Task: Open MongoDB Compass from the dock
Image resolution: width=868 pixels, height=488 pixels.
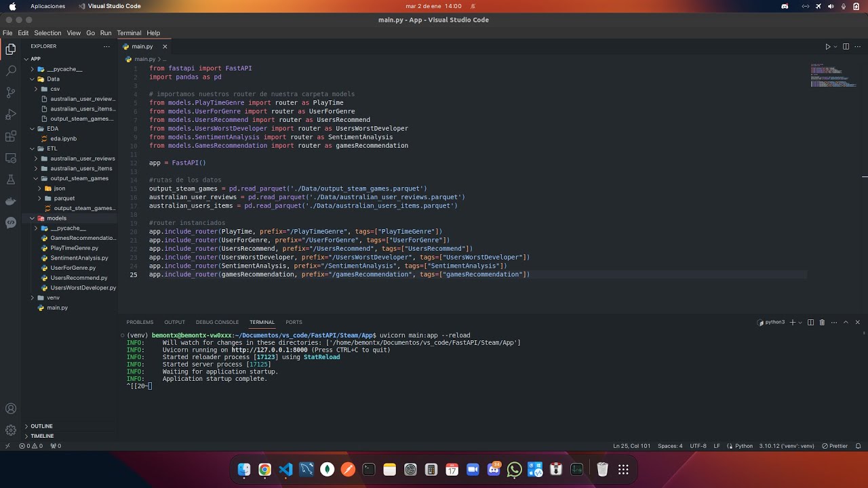Action: pos(328,469)
